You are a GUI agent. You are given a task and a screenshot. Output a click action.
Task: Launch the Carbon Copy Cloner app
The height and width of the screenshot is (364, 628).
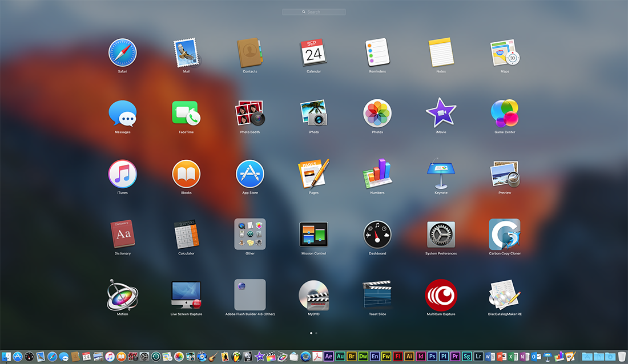[x=505, y=234]
